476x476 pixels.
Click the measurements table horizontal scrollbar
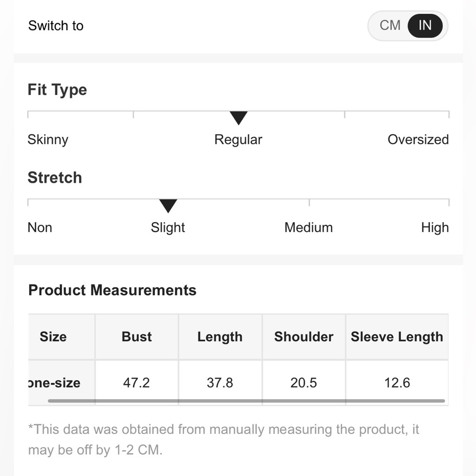pyautogui.click(x=246, y=401)
